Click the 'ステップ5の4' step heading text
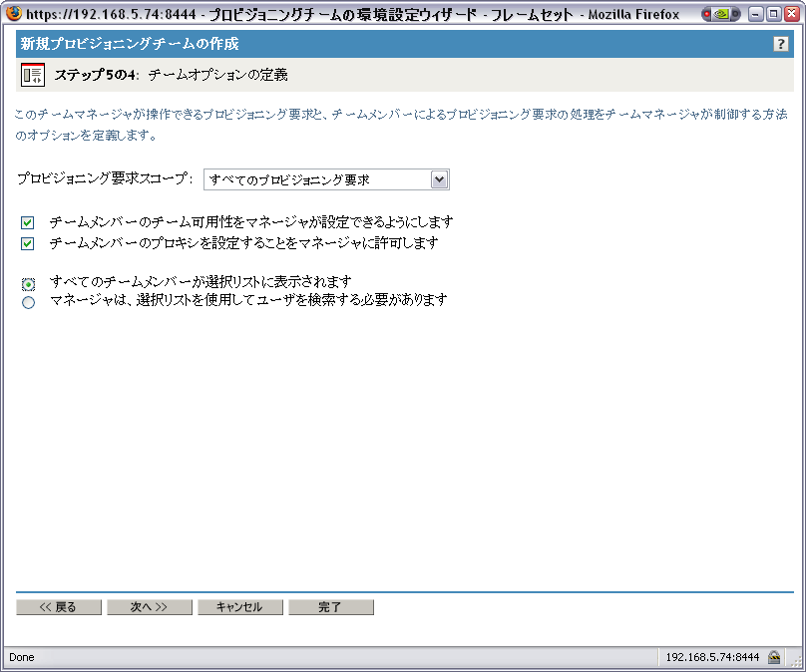This screenshot has width=806, height=672. tap(97, 75)
